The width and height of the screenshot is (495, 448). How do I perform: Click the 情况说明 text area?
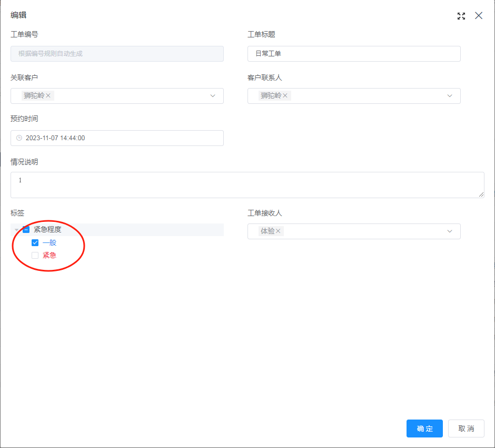coord(247,185)
